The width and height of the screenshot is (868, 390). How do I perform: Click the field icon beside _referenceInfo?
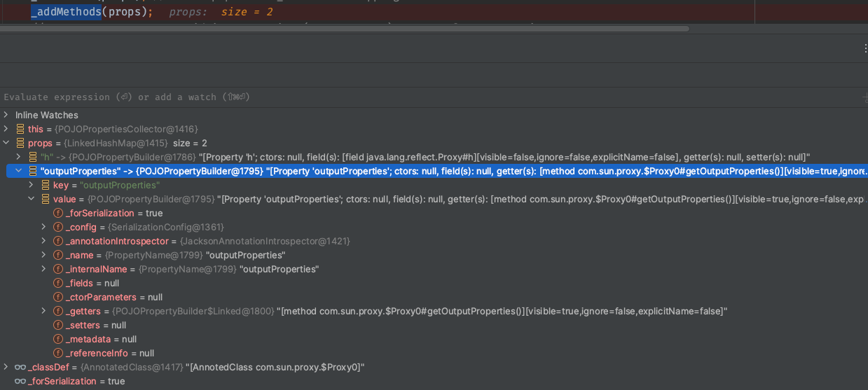(58, 353)
